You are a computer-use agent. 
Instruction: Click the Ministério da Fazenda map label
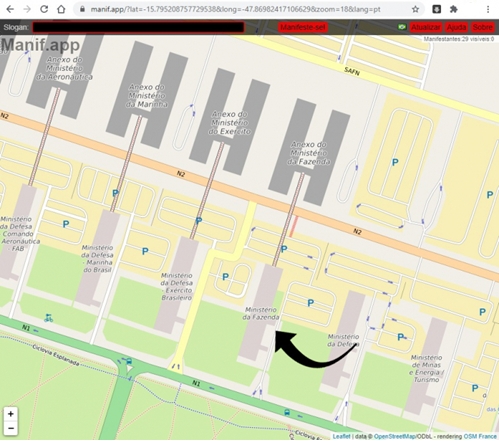(261, 313)
